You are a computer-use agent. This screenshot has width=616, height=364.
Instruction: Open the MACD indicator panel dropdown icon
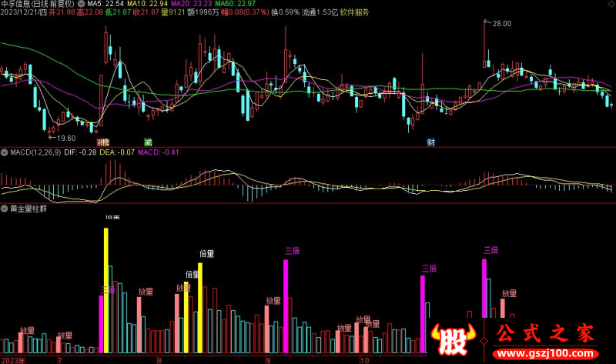click(x=5, y=152)
